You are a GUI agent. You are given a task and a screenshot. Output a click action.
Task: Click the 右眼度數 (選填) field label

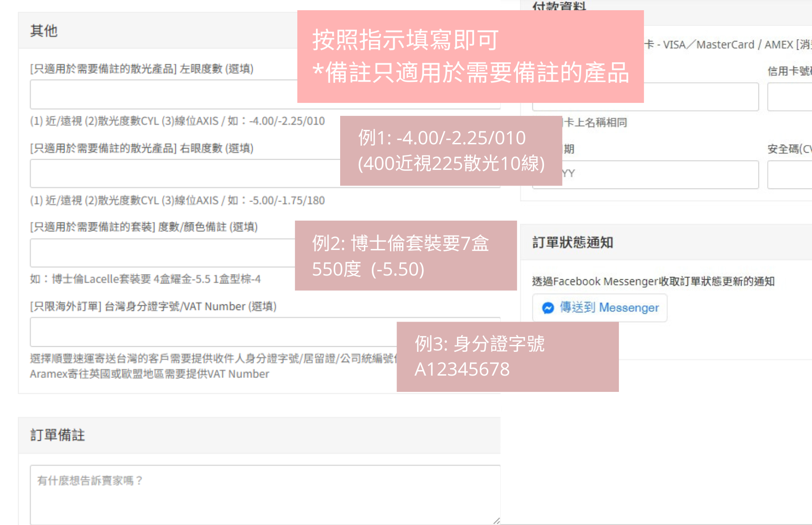coord(141,148)
